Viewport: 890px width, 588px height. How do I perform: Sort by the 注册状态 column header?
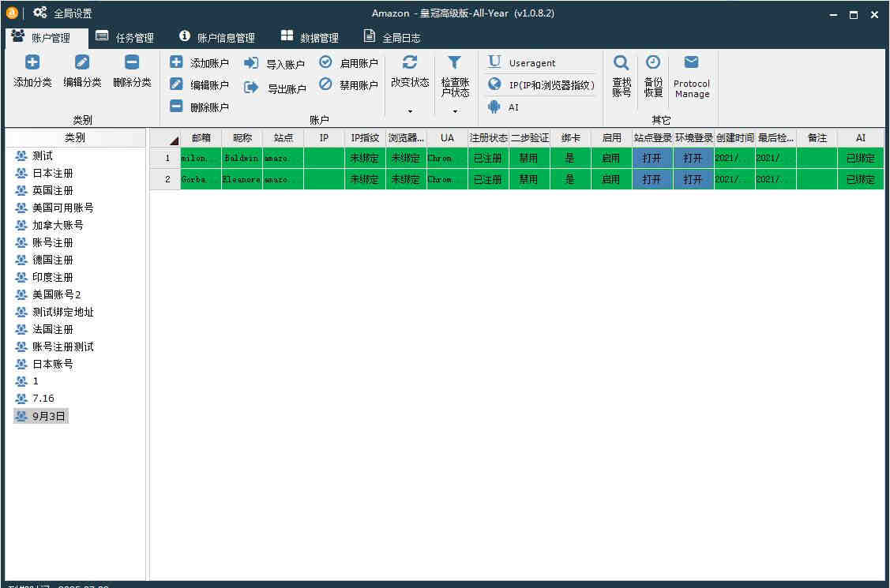pyautogui.click(x=488, y=138)
